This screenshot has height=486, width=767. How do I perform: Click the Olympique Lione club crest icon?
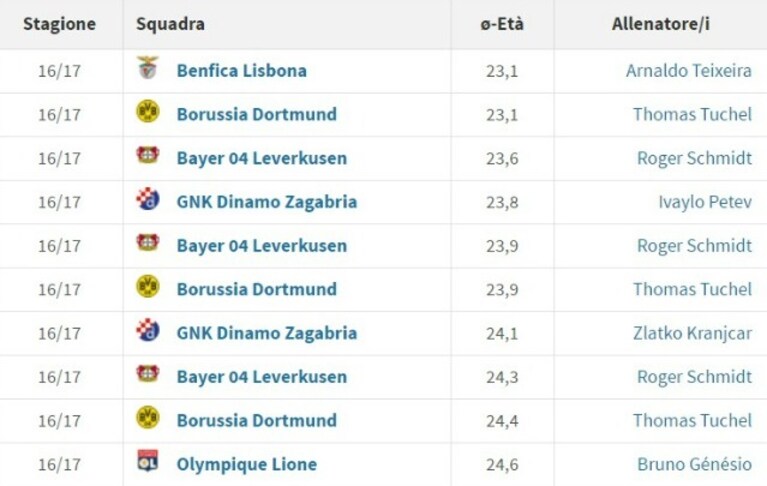[148, 461]
